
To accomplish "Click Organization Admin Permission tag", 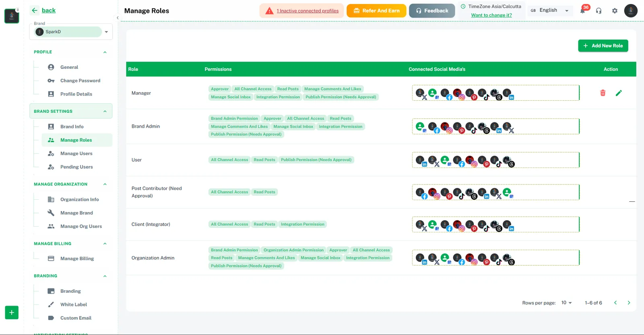I will point(293,250).
